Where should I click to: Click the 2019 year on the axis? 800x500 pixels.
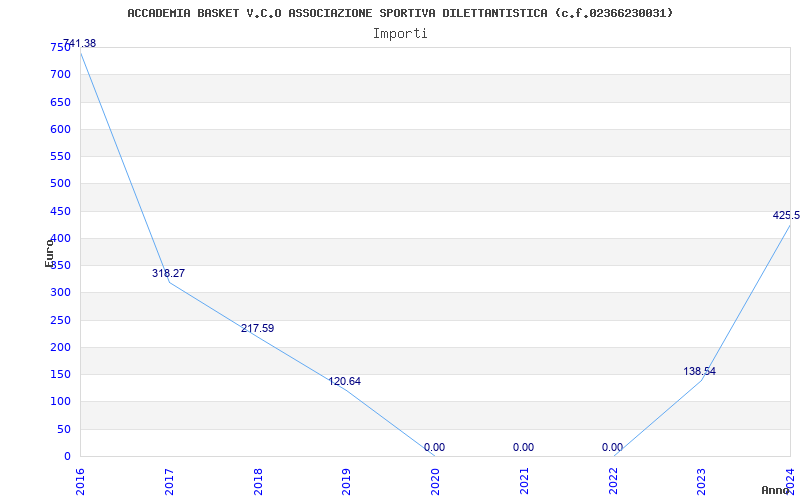click(x=346, y=481)
